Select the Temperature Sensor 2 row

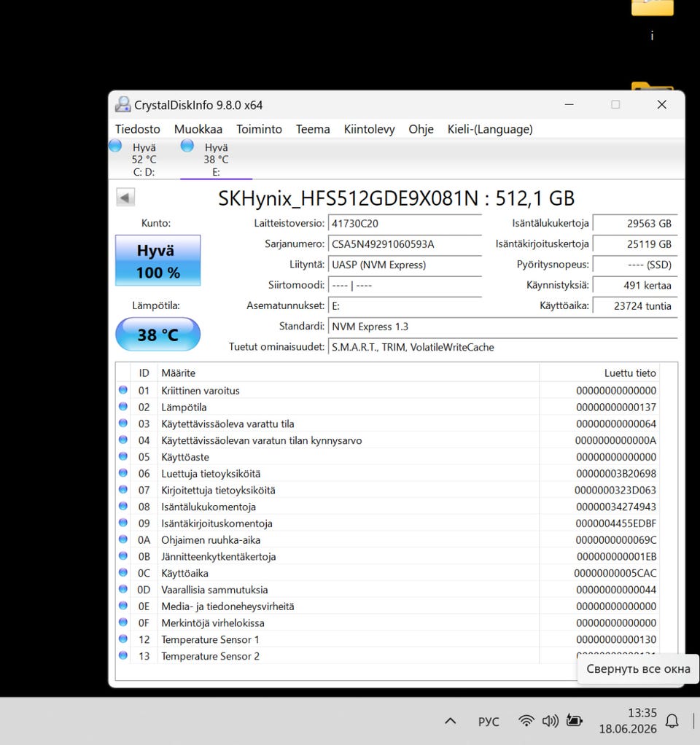388,656
